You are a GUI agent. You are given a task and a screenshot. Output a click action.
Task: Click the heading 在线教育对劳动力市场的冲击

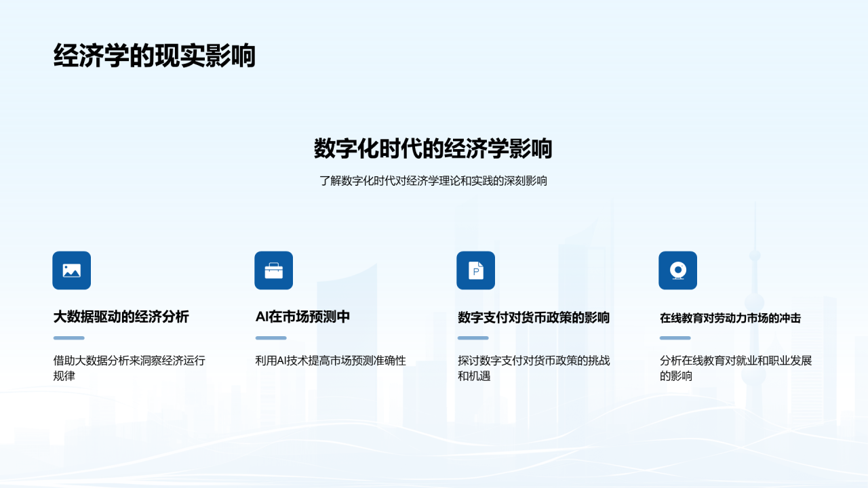tap(729, 317)
